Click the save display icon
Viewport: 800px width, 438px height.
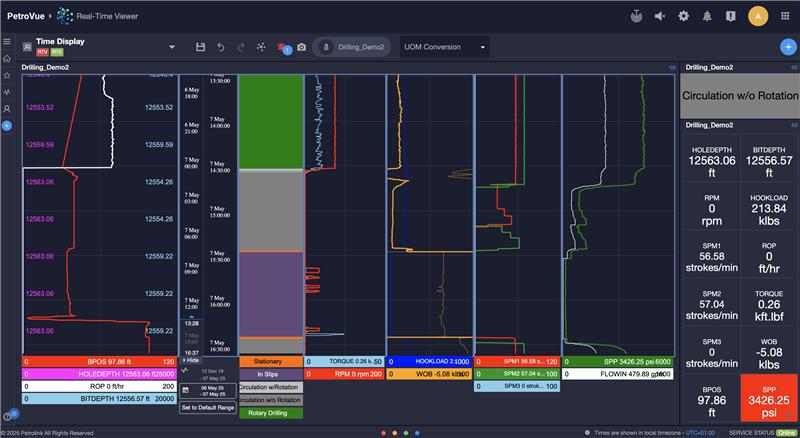(201, 47)
